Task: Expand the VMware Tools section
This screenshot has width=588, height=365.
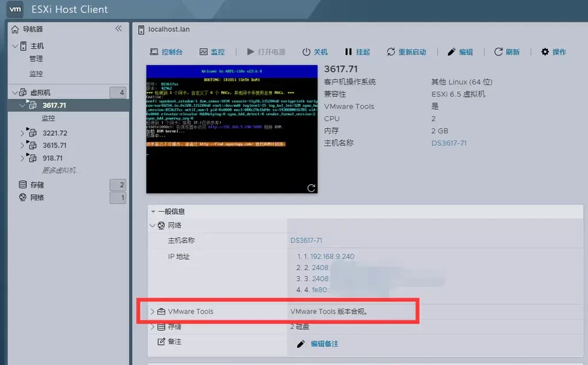Action: 152,312
